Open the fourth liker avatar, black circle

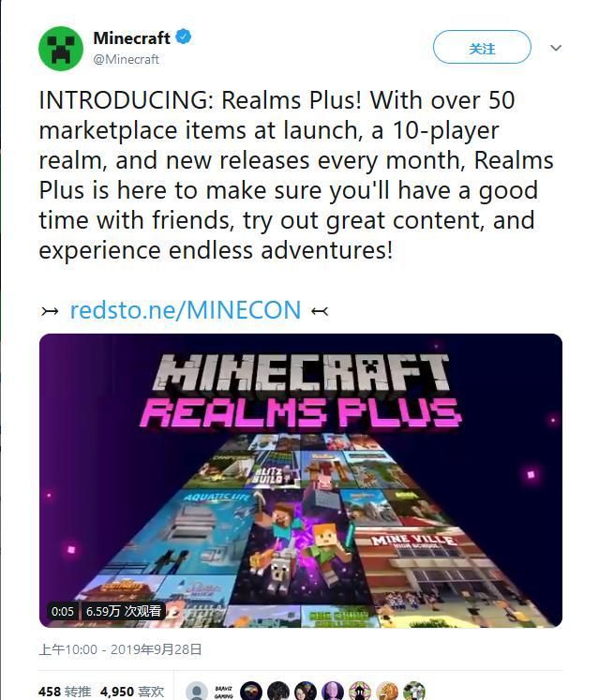point(278,692)
